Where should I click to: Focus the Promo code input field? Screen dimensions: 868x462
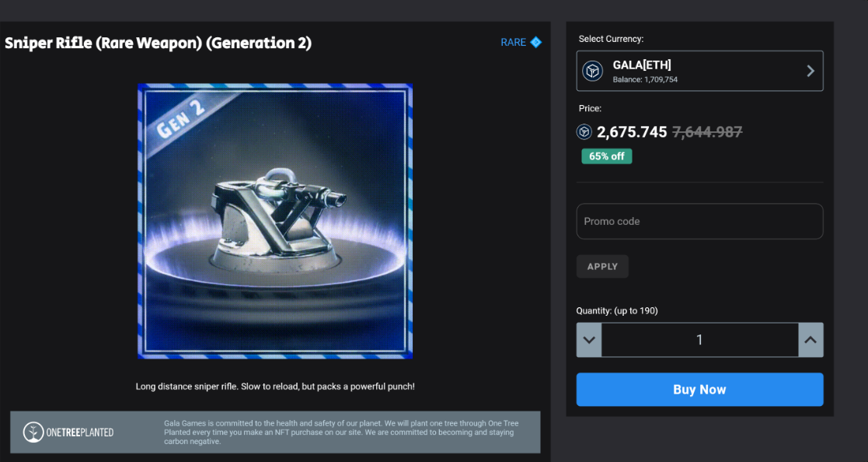(x=699, y=222)
